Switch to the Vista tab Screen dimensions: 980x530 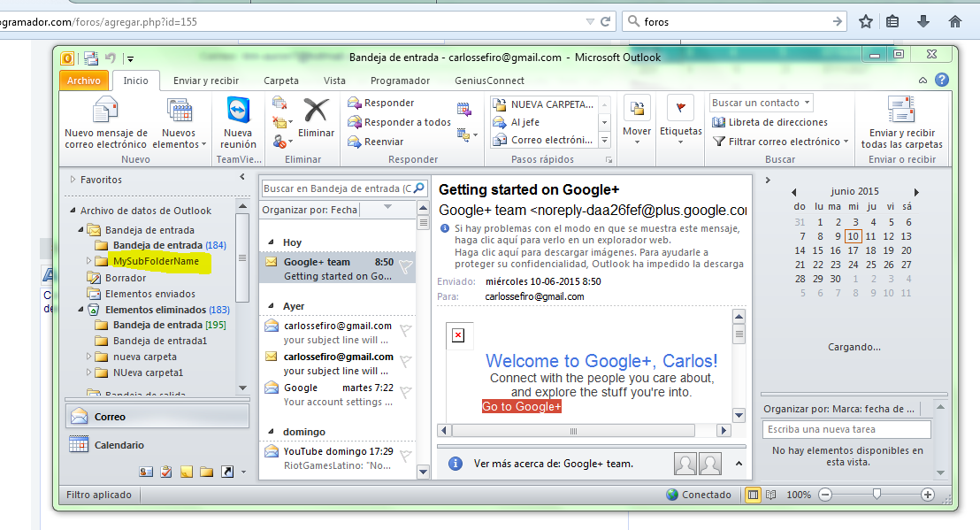334,81
